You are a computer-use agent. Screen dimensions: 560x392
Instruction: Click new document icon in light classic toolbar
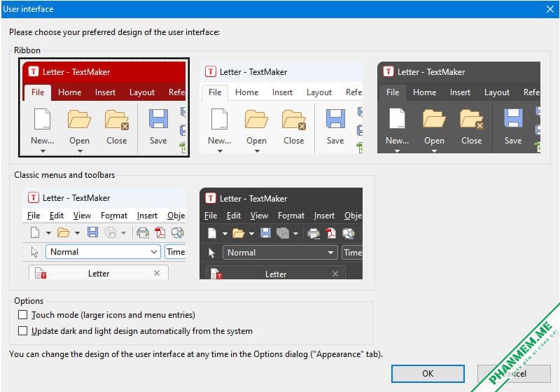point(35,232)
